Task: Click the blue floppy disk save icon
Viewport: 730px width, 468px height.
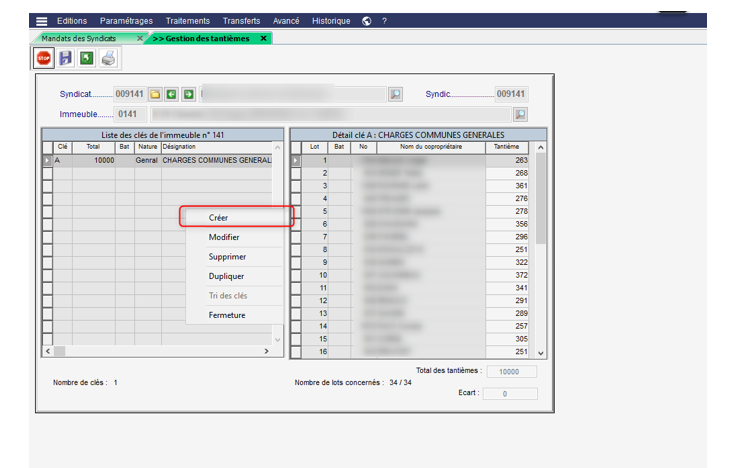Action: (65, 58)
